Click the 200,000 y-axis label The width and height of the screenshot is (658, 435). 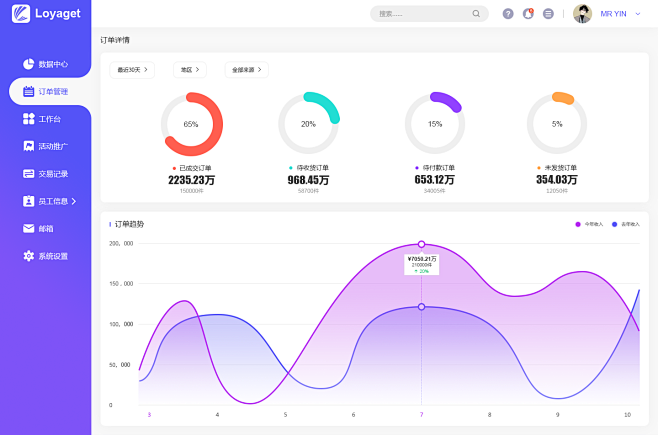(121, 243)
